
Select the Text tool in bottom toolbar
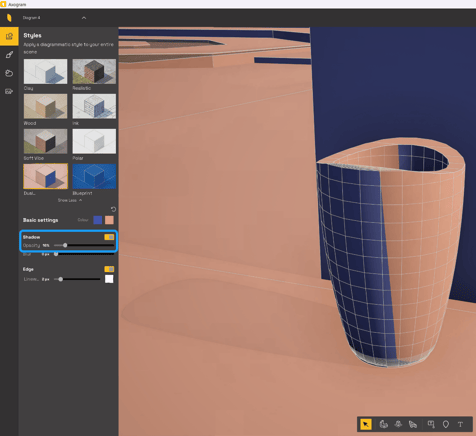[460, 424]
